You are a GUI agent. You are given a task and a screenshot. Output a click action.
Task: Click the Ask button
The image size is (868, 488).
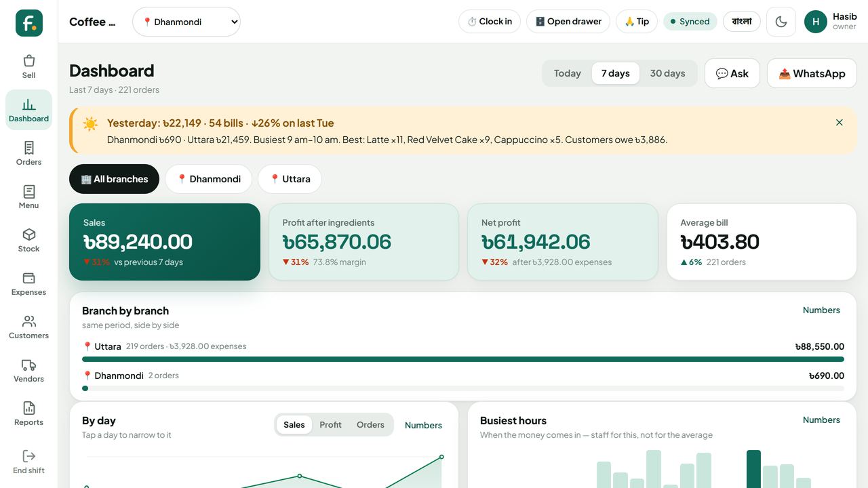732,73
